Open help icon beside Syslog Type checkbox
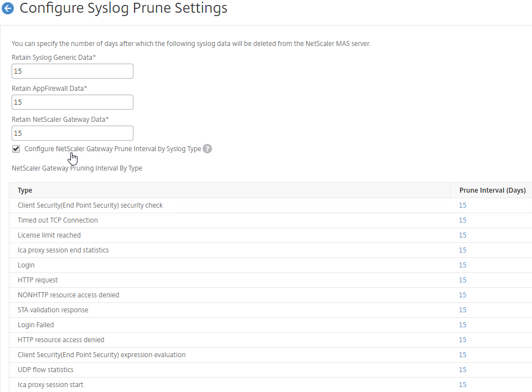The height and width of the screenshot is (392, 532). click(207, 148)
